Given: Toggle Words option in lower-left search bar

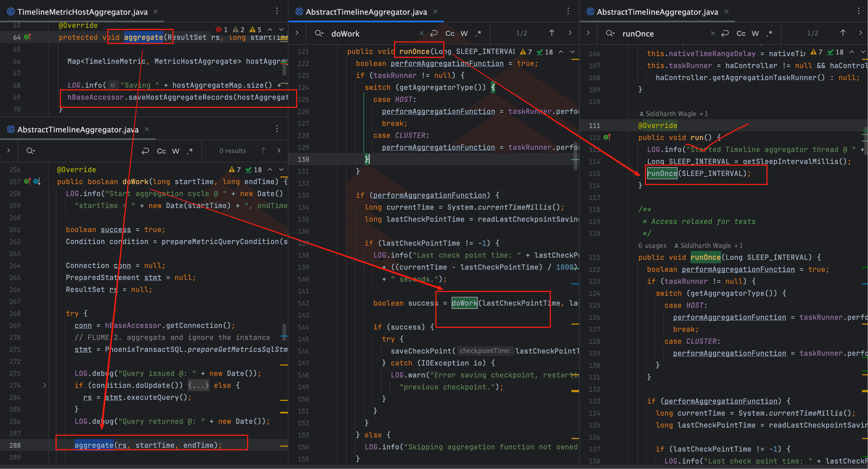Looking at the screenshot, I should pyautogui.click(x=176, y=151).
